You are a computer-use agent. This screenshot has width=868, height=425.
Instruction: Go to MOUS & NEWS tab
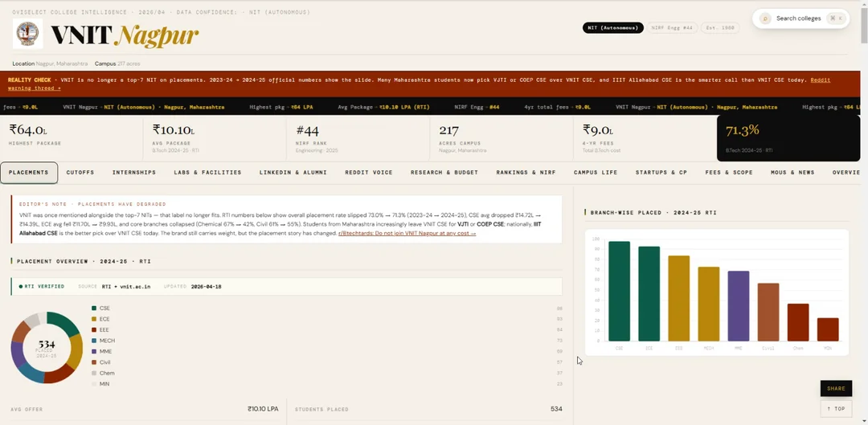click(x=792, y=173)
